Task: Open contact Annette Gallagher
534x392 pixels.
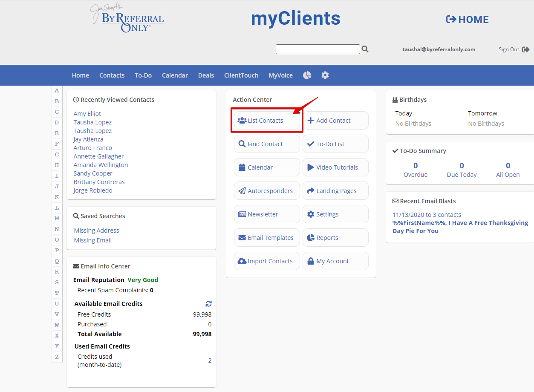Action: (99, 156)
